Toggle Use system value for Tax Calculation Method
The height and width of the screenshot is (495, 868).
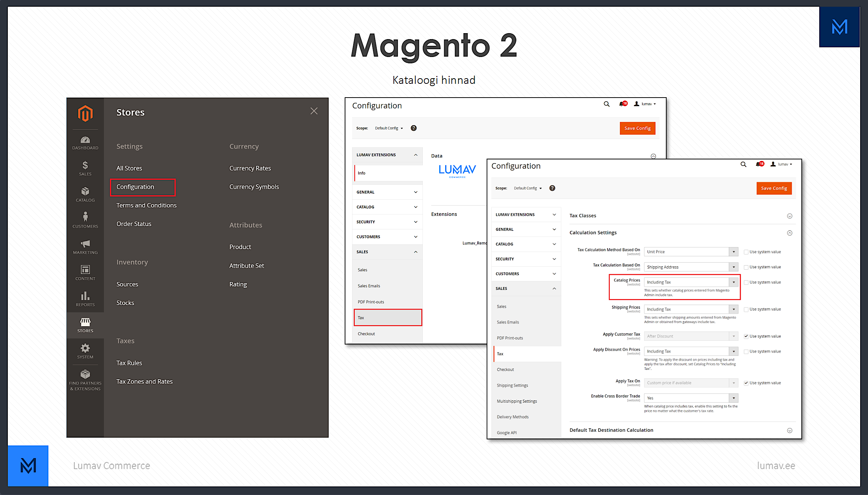coord(746,252)
